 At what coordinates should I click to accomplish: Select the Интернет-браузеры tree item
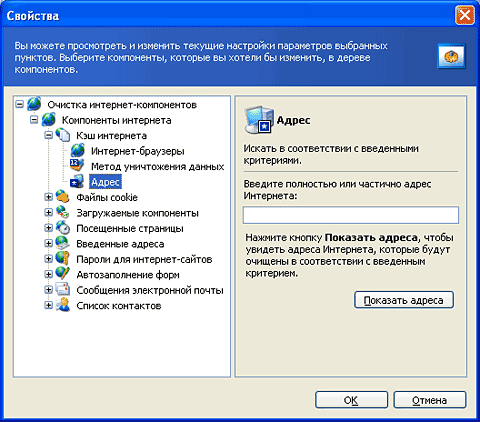coord(138,151)
